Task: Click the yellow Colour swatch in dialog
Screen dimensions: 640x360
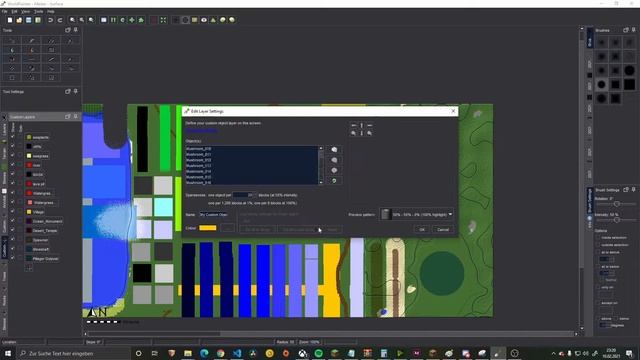Action: pyautogui.click(x=208, y=228)
